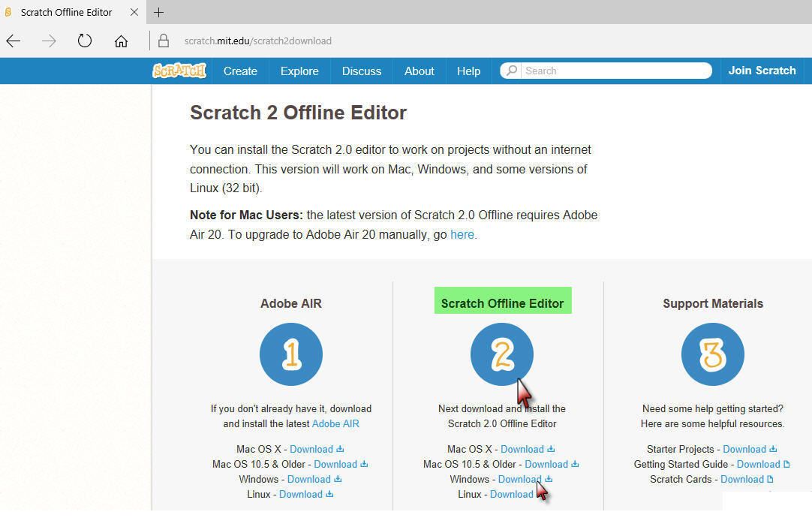Click download icon beside Starter Projects
The image size is (812, 521).
click(x=773, y=449)
